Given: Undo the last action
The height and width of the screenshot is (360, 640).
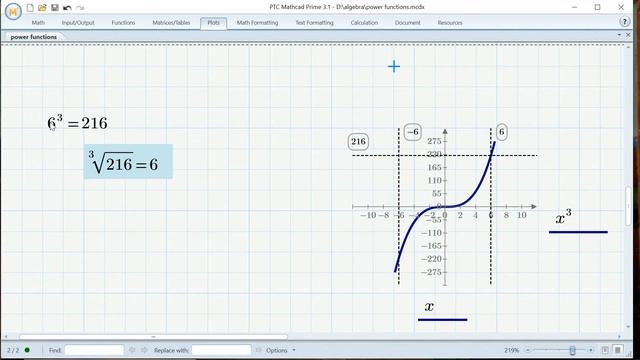Looking at the screenshot, I should [67, 7].
